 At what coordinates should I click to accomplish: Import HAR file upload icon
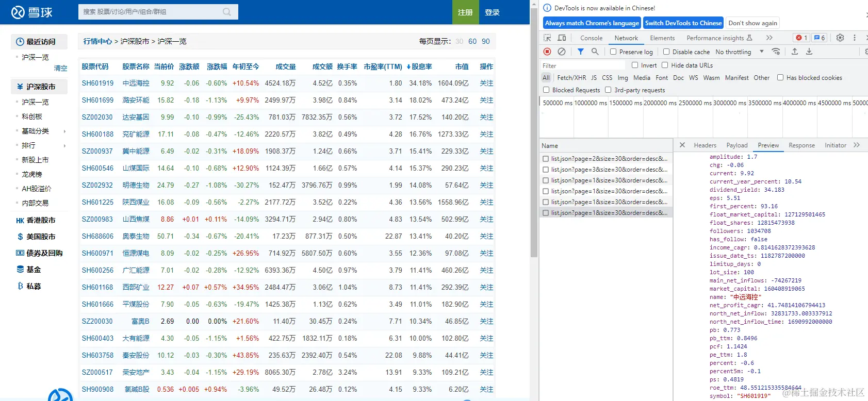795,52
